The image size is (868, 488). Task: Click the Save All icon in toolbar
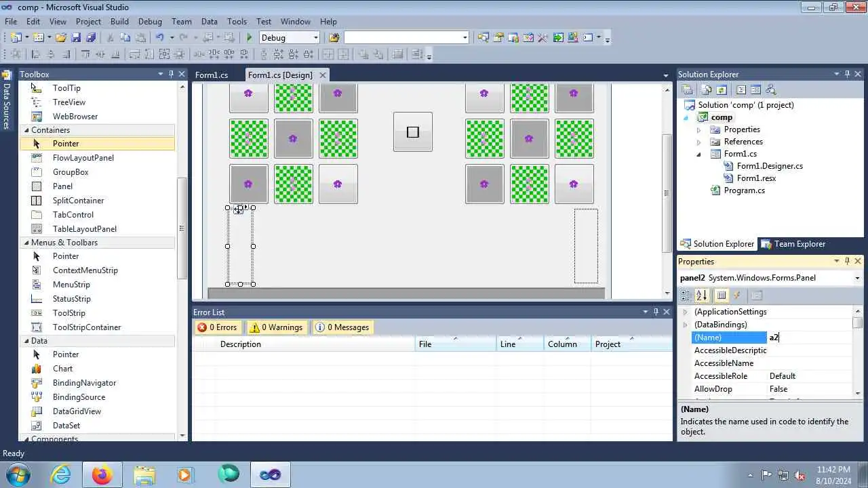(x=91, y=38)
